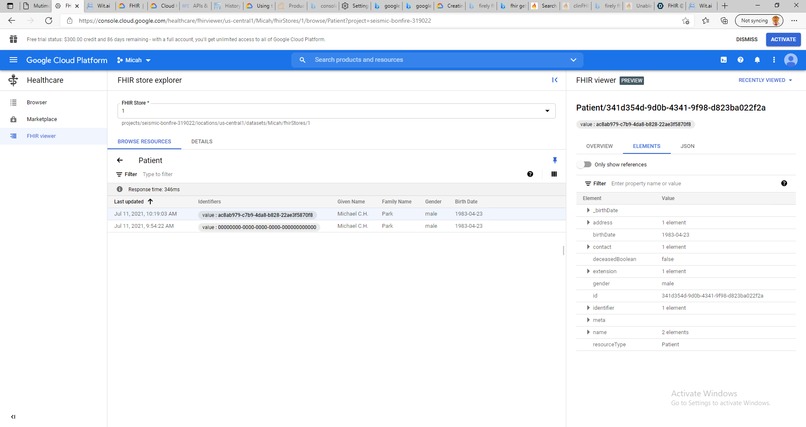Toggle Only show references switch

(x=584, y=164)
